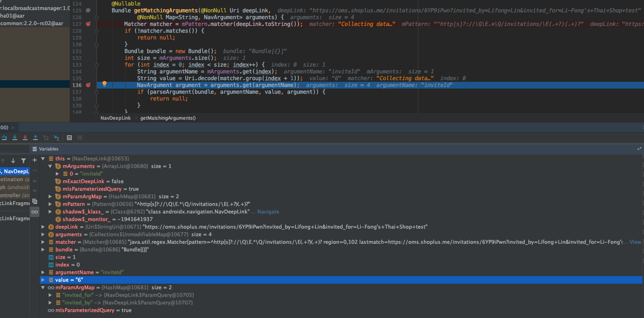Click NavDeepLink in the editor breadcrumb
The height and width of the screenshot is (318, 644).
(115, 118)
